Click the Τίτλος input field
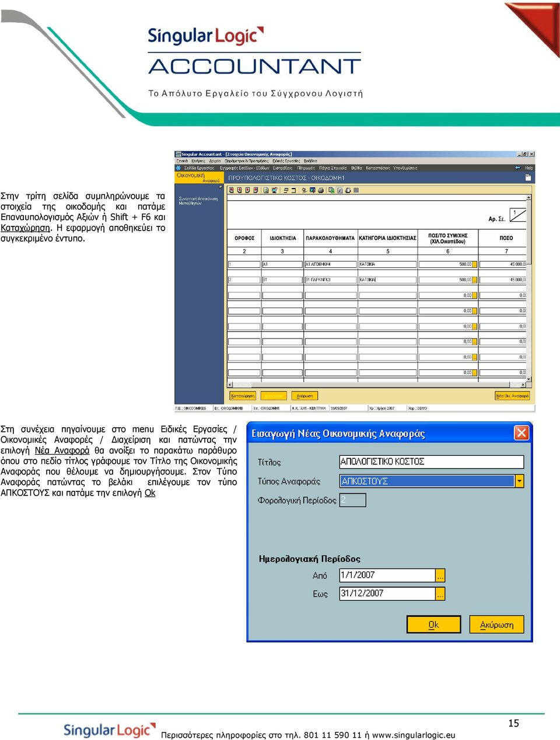Image resolution: width=560 pixels, height=740 pixels. tap(432, 462)
